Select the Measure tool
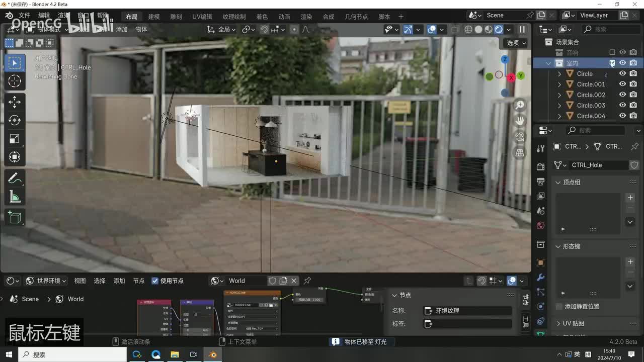Screen dimensions: 644x362 click(15, 197)
